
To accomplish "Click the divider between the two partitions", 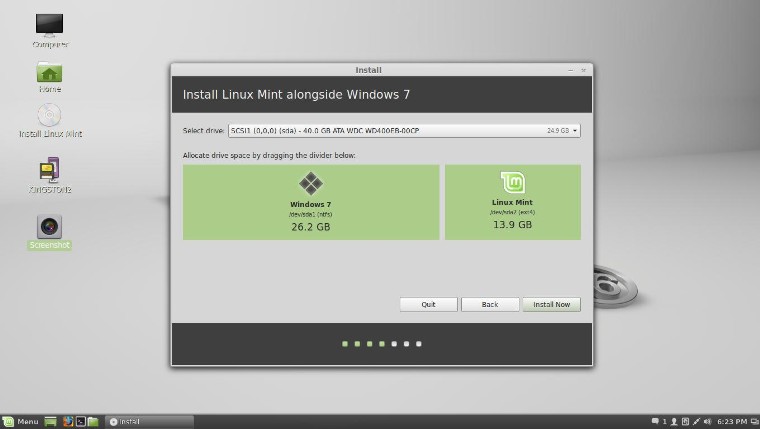I will (442, 202).
